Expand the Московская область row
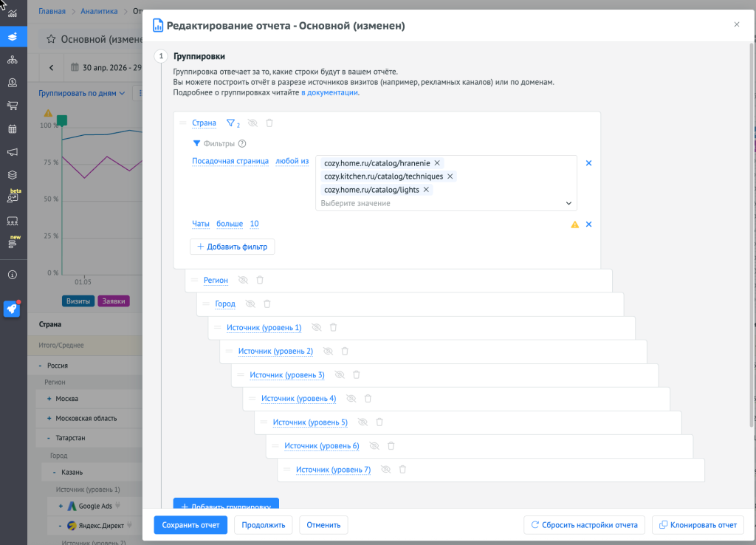Viewport: 756px width, 545px height. 49,418
